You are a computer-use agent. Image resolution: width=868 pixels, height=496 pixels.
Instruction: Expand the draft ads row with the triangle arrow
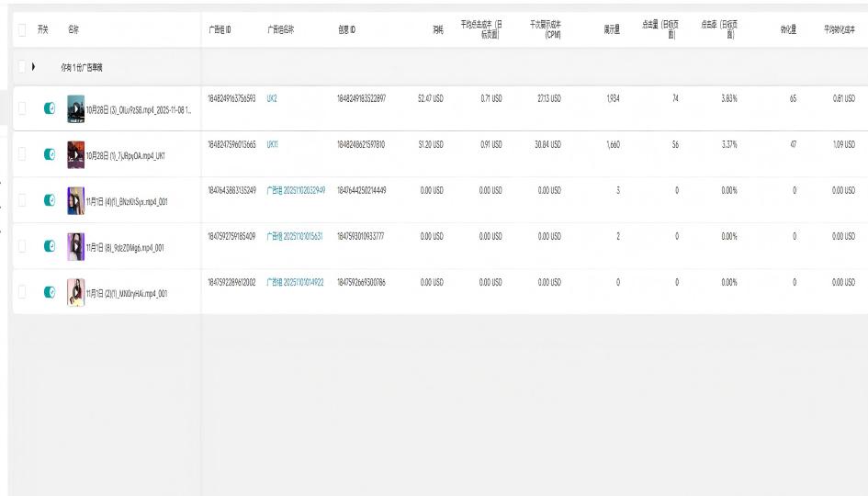click(34, 67)
